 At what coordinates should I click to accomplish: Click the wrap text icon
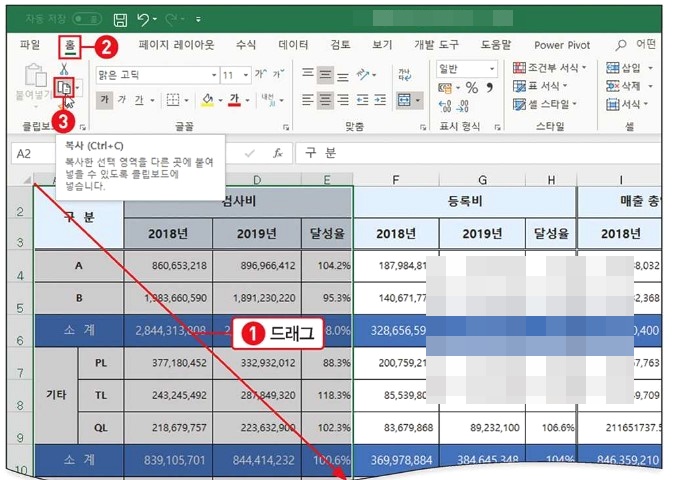tap(404, 75)
